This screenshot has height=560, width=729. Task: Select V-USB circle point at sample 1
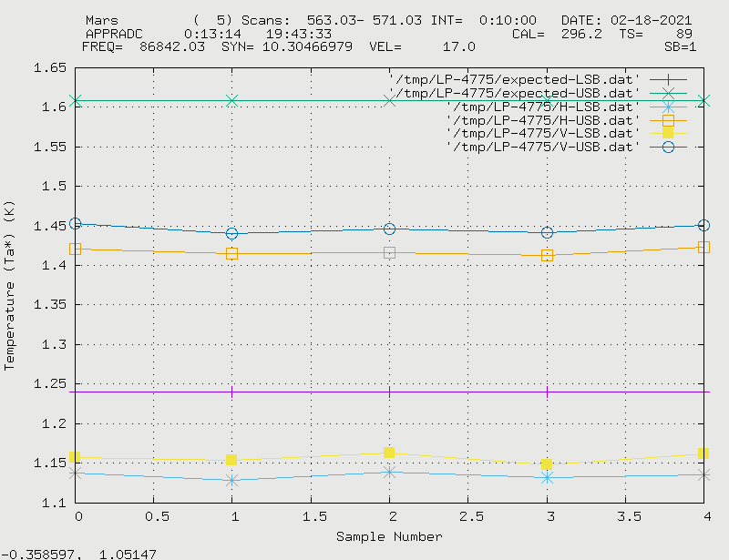(232, 233)
